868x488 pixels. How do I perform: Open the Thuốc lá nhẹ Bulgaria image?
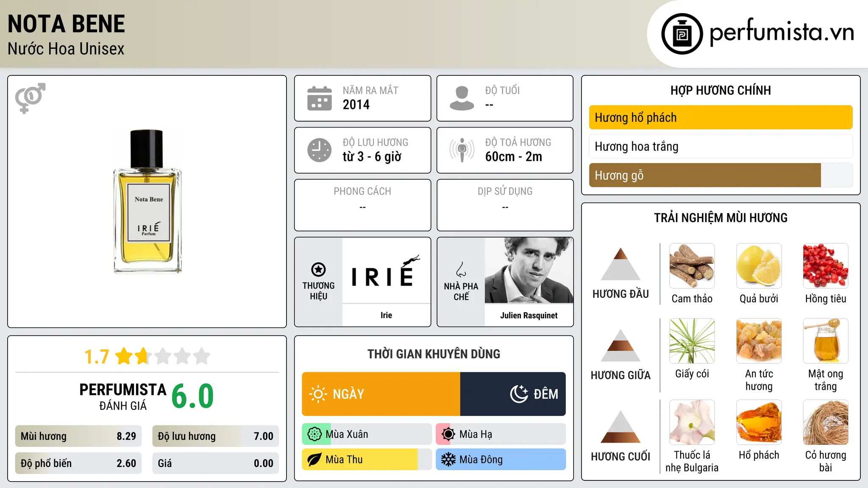click(x=692, y=422)
